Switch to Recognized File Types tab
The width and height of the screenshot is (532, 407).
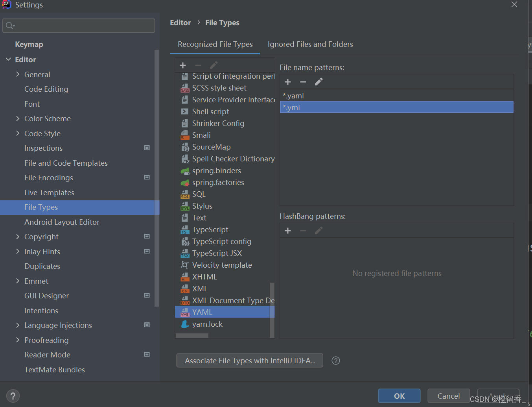click(215, 44)
